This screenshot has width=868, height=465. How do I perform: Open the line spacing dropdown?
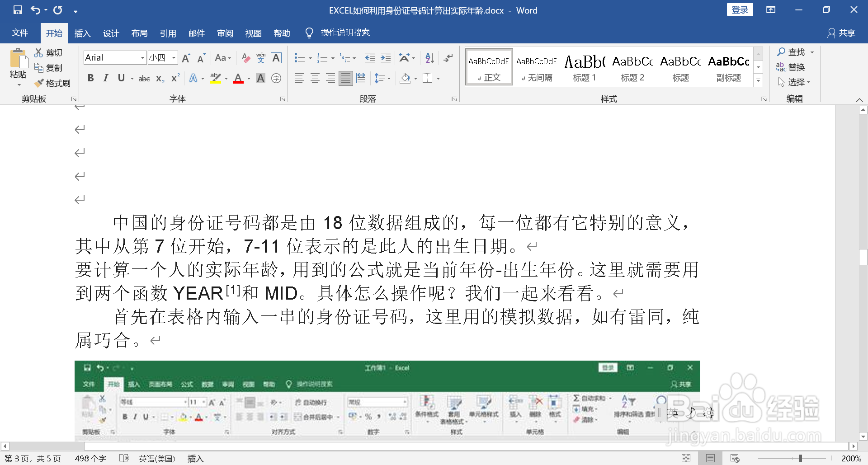click(x=383, y=78)
